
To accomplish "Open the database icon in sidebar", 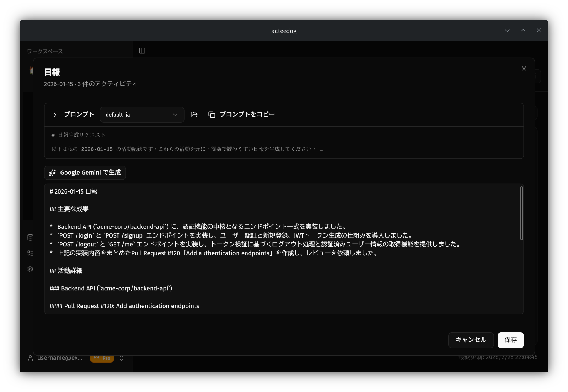I will (x=30, y=237).
